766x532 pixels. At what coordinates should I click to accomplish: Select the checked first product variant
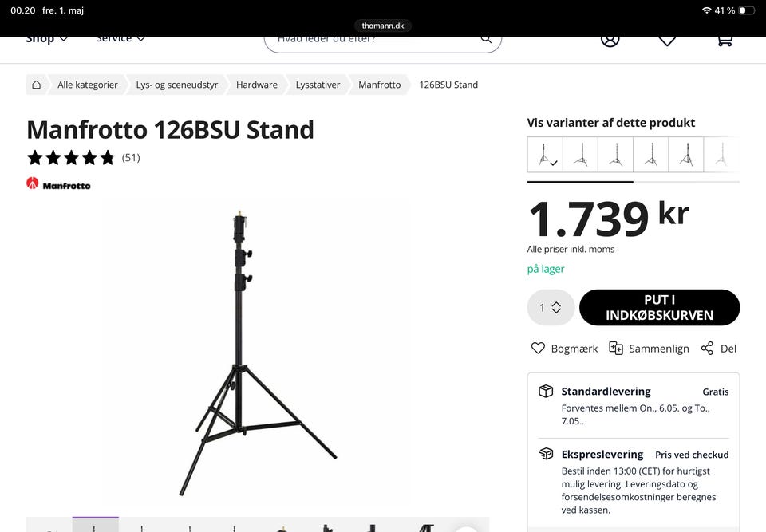click(545, 155)
